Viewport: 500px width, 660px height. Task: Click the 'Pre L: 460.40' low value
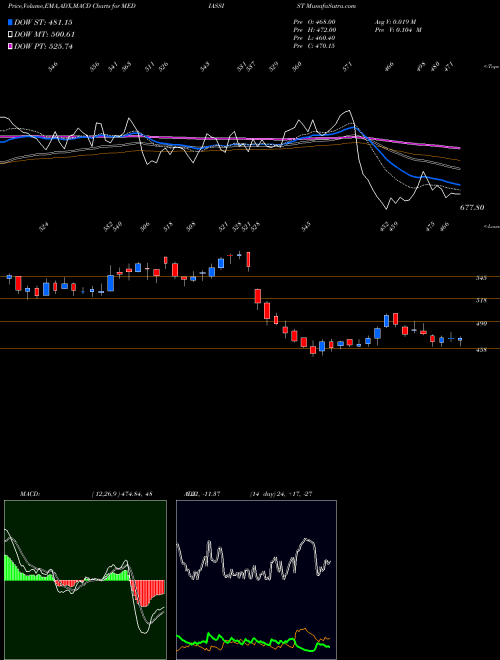point(314,38)
